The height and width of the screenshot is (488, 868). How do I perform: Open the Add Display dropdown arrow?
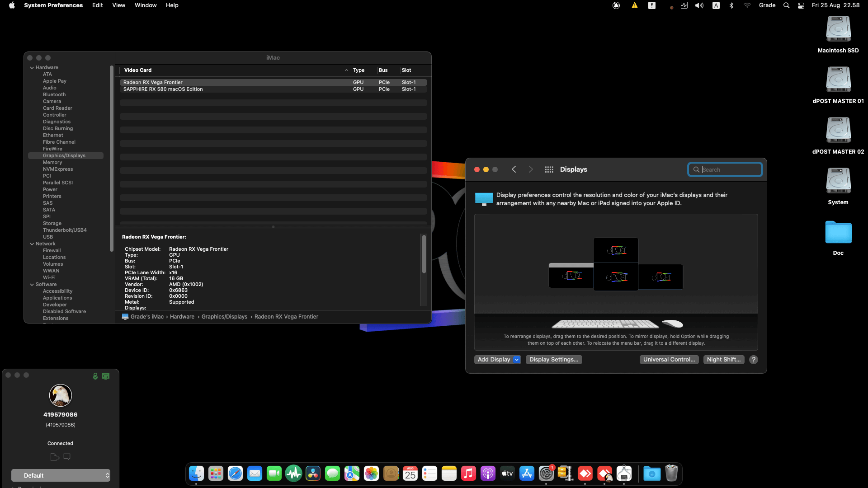coord(517,360)
